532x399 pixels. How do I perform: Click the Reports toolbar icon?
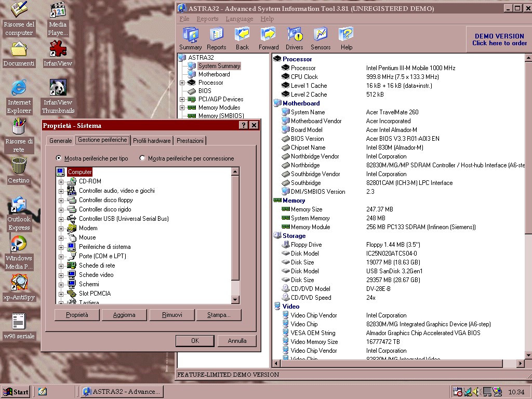click(217, 38)
